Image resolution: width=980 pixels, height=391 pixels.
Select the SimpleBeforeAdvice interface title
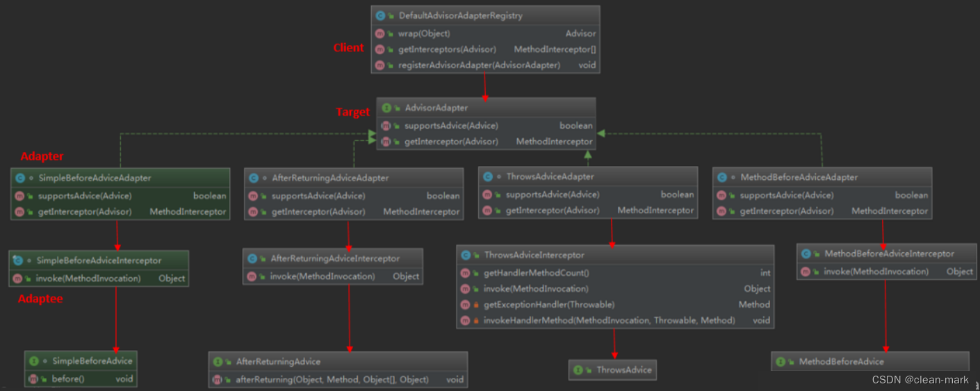coord(92,361)
